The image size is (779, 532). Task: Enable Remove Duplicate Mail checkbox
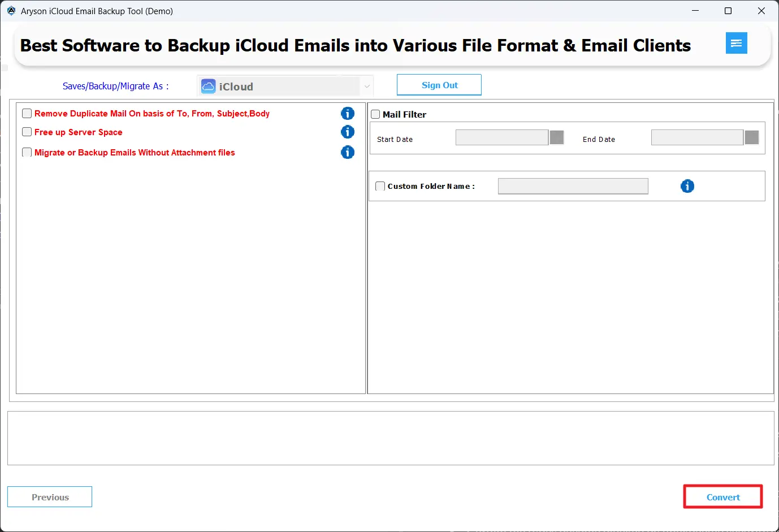coord(27,113)
